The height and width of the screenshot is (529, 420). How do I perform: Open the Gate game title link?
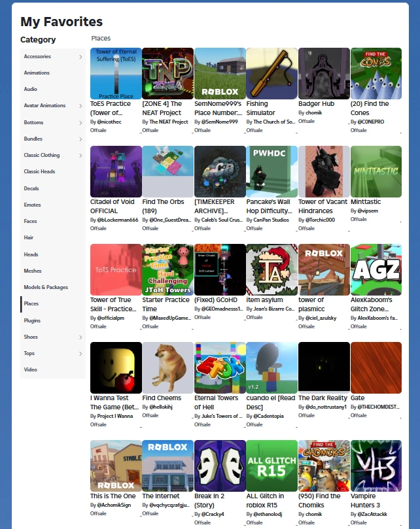pyautogui.click(x=357, y=398)
